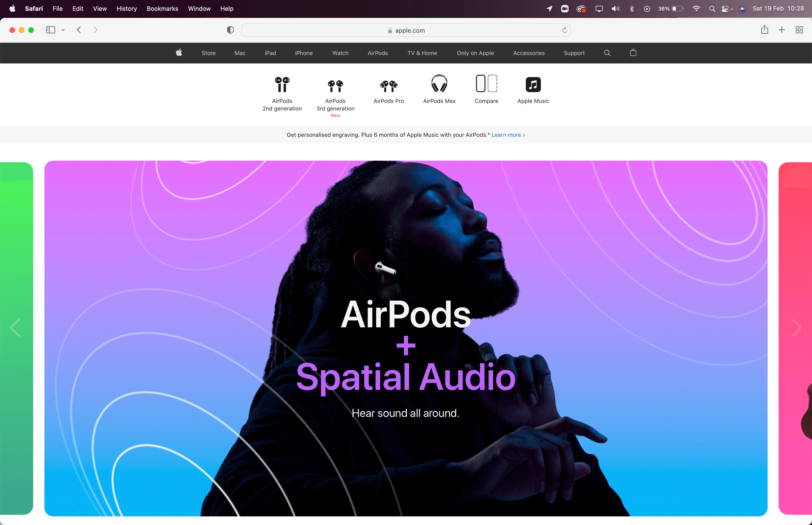Open the Only on Apple link
Viewport: 812px width, 525px height.
(x=475, y=53)
